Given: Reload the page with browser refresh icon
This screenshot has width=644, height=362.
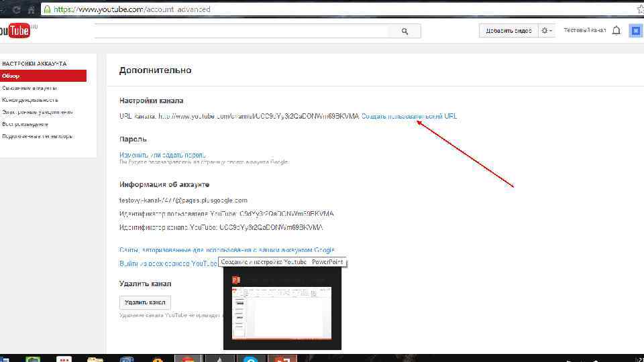Looking at the screenshot, I should click(x=17, y=9).
